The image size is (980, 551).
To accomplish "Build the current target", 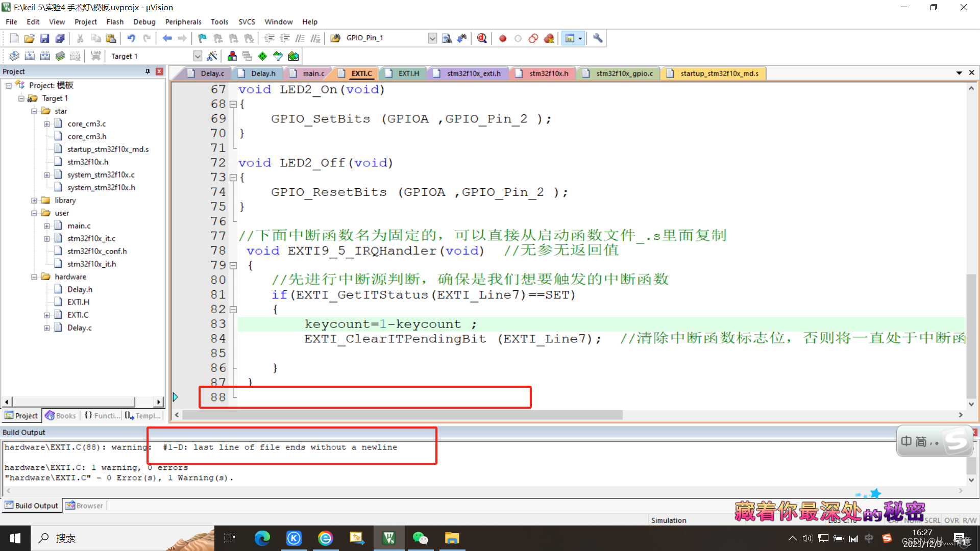I will coord(29,56).
